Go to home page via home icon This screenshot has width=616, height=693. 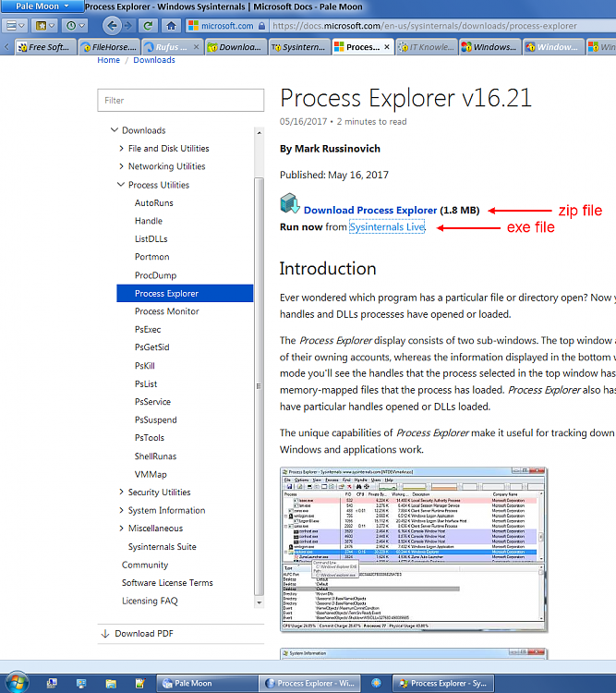[x=171, y=26]
